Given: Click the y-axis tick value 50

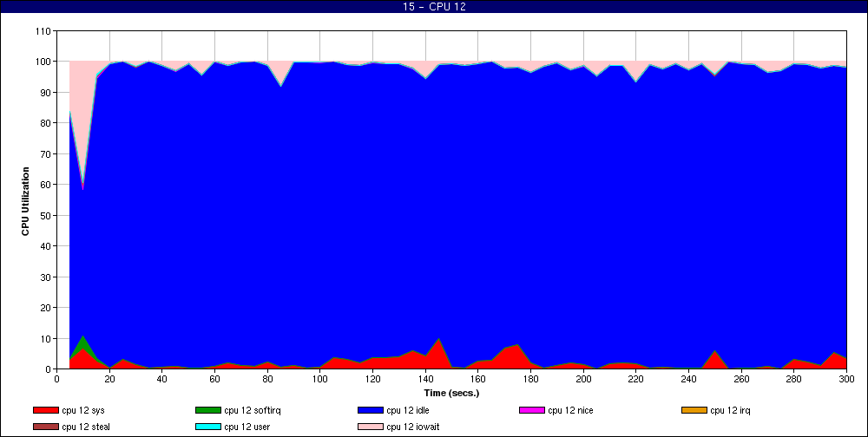Looking at the screenshot, I should click(45, 215).
